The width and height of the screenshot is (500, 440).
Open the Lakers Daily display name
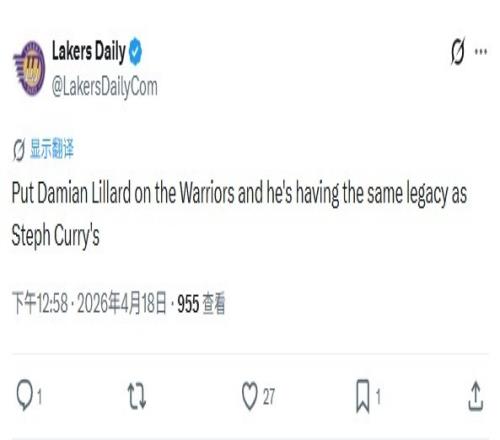[x=89, y=51]
